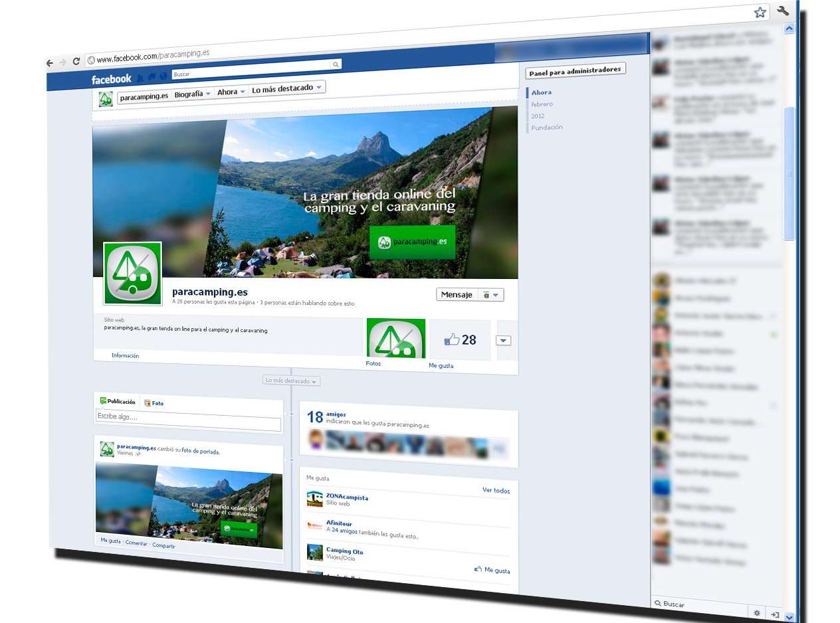This screenshot has height=623, width=840.
Task: Open the browser wrench settings menu
Action: pyautogui.click(x=782, y=11)
